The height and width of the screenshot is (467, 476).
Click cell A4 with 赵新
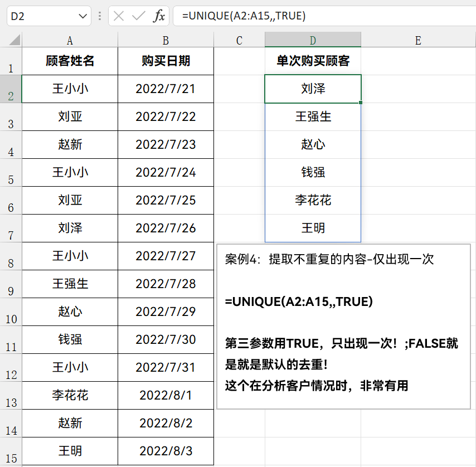pyautogui.click(x=70, y=145)
